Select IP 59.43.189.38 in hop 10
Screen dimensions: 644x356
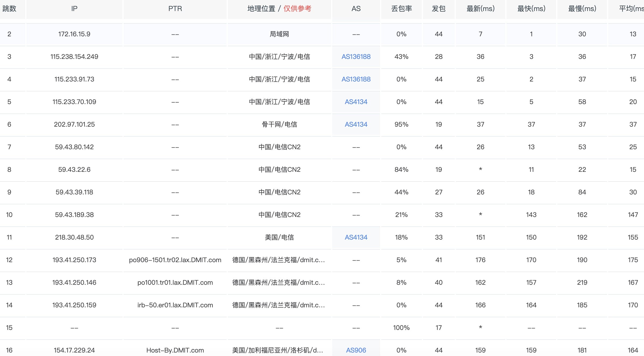[x=74, y=215]
